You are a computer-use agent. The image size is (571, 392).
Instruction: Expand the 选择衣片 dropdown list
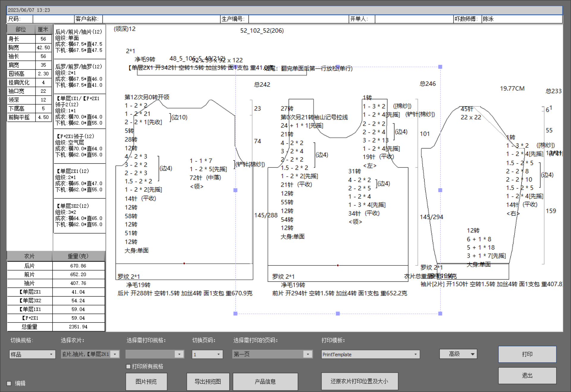tap(115, 354)
